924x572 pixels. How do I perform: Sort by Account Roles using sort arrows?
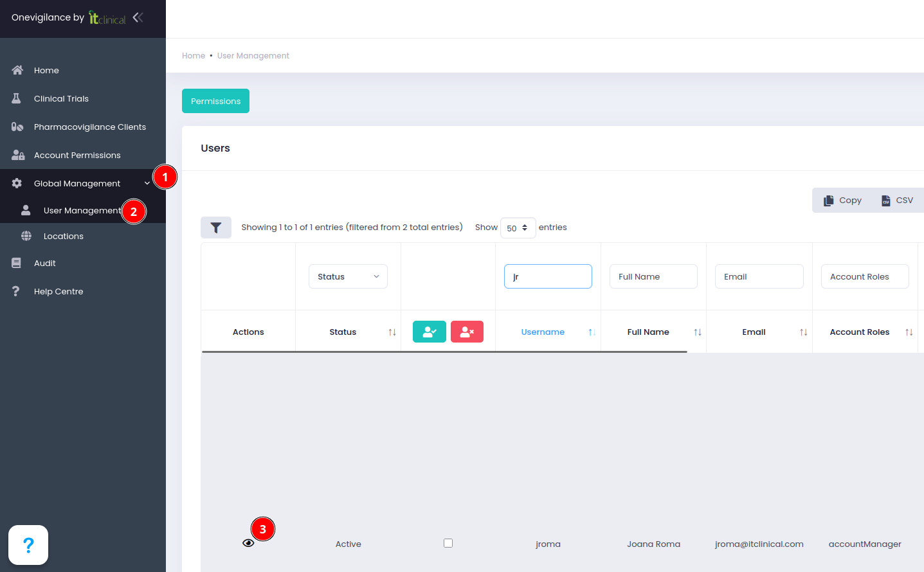pos(909,332)
